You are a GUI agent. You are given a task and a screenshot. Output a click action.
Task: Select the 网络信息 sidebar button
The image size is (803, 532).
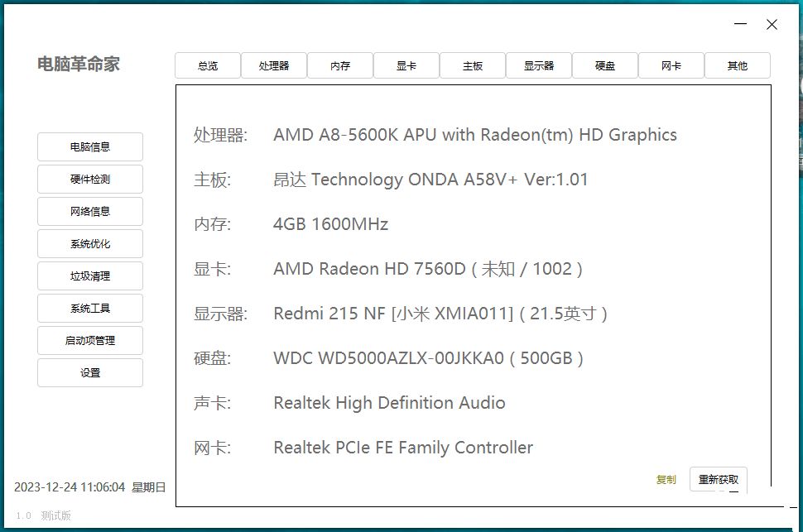point(90,211)
